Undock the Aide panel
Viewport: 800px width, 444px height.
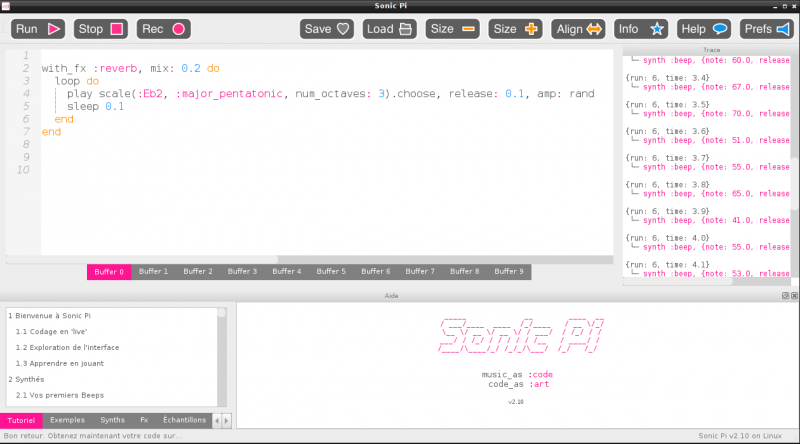point(784,296)
